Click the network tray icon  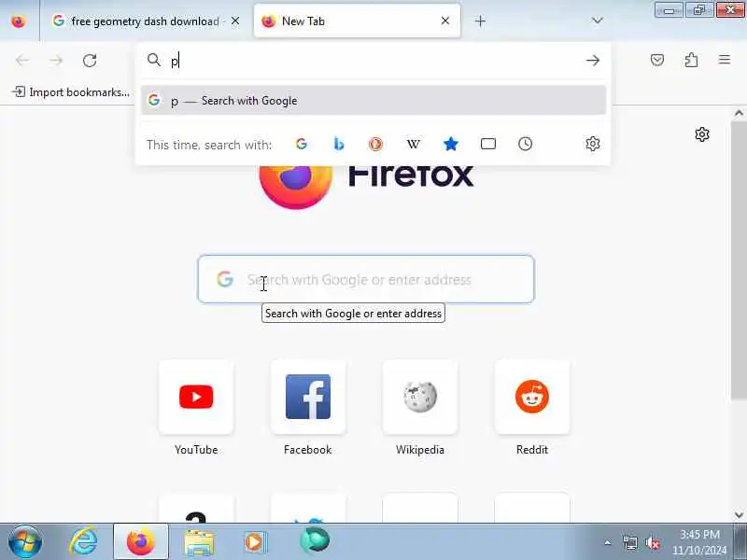pos(629,542)
